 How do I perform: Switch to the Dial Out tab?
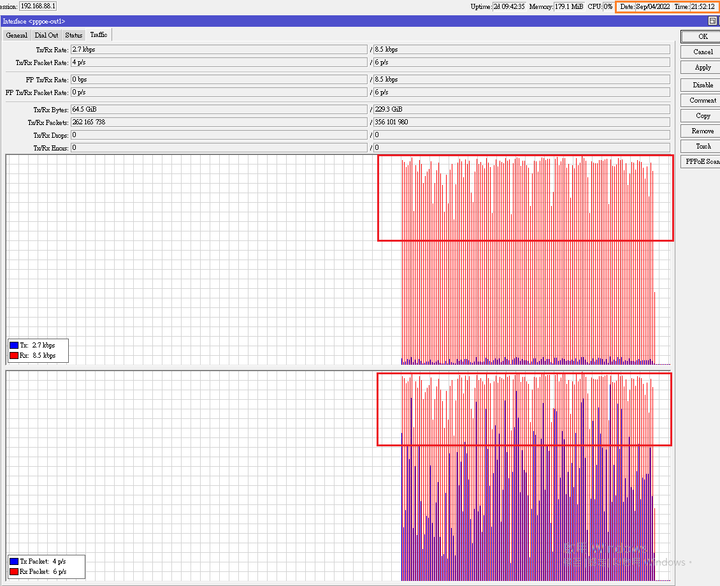click(46, 35)
